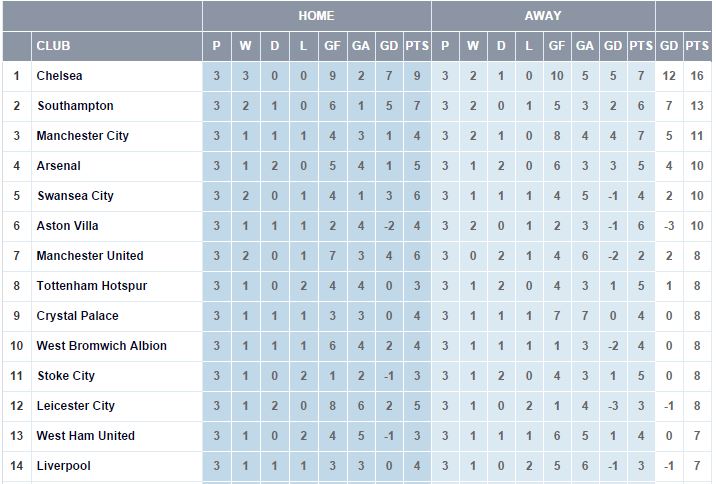Open Leicester City club entry
This screenshot has width=716, height=484.
coord(76,406)
